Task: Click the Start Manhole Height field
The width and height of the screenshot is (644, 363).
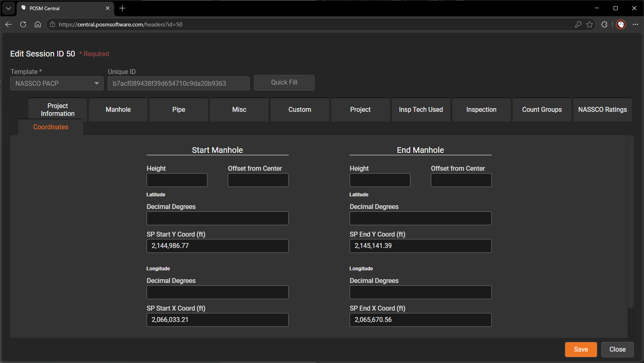Action: coord(177,180)
